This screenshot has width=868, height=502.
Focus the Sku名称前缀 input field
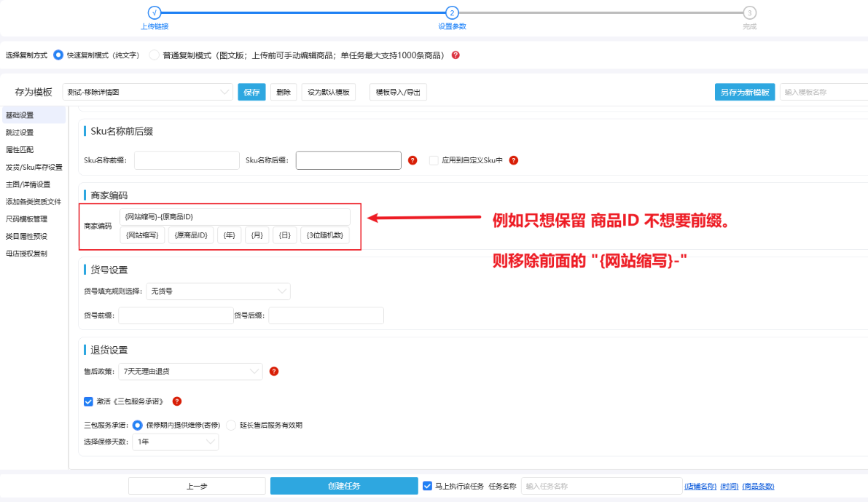[x=187, y=160]
